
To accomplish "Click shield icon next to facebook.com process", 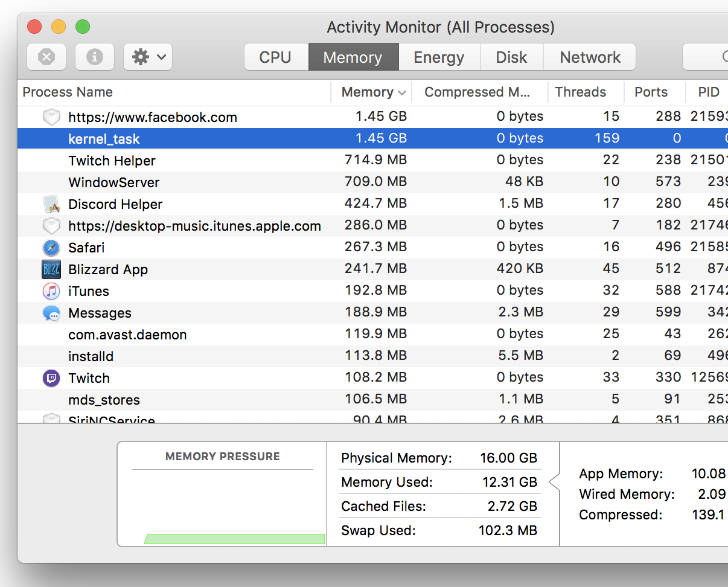I will 51,117.
